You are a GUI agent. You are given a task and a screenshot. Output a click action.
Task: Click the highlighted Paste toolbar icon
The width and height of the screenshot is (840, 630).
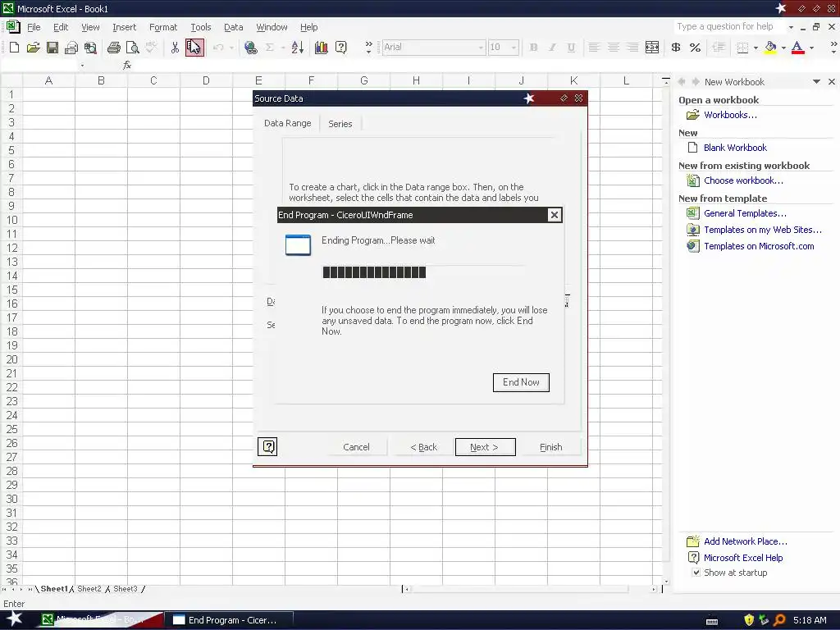194,47
